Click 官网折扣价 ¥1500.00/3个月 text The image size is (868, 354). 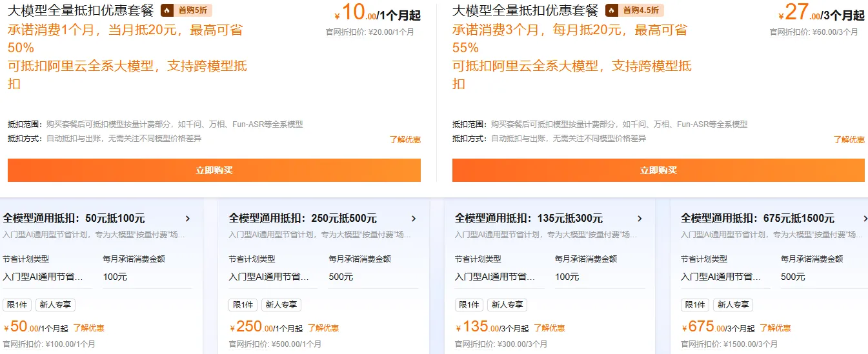[729, 344]
